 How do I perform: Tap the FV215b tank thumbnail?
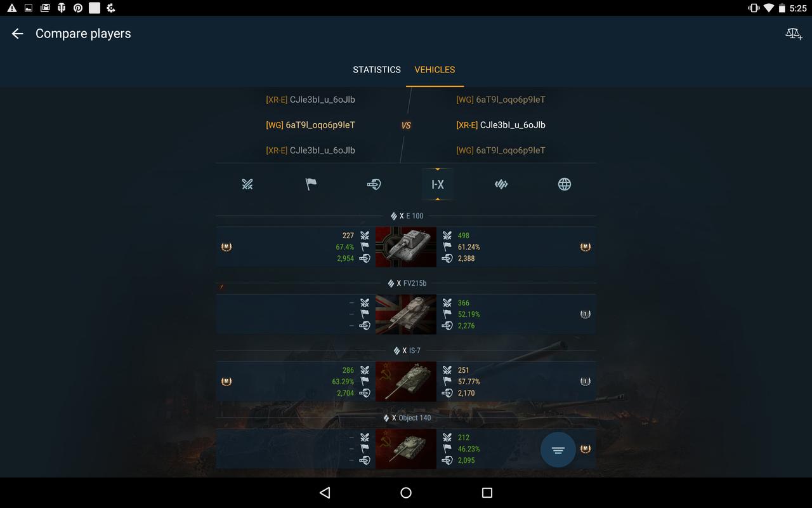tap(406, 314)
